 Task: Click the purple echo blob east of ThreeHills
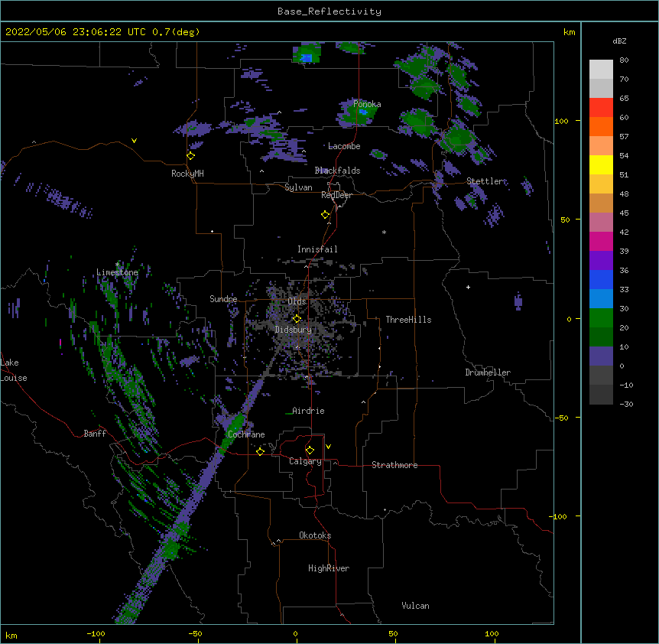(x=518, y=301)
